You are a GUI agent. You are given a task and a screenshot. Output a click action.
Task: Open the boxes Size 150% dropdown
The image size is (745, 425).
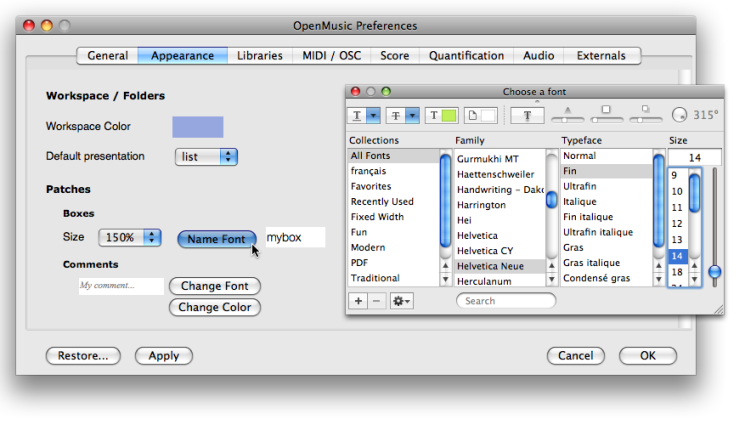tap(130, 238)
